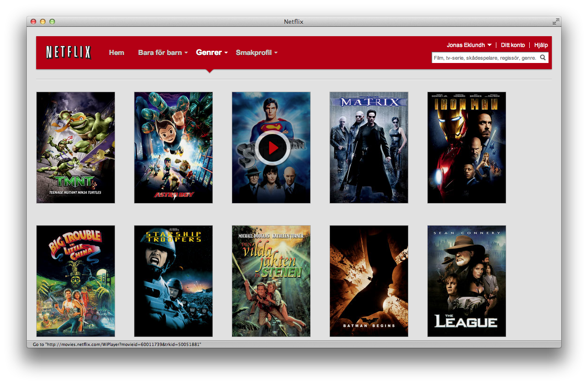Image resolution: width=588 pixels, height=385 pixels.
Task: Select the Iron Man poster
Action: 467,148
